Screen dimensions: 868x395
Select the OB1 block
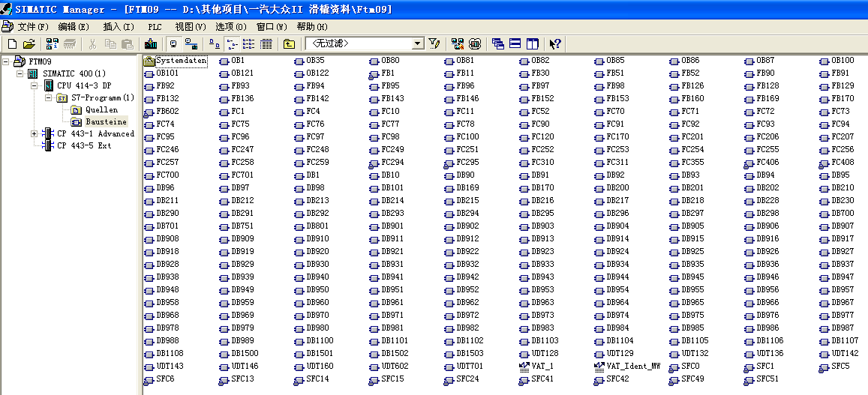pos(236,61)
